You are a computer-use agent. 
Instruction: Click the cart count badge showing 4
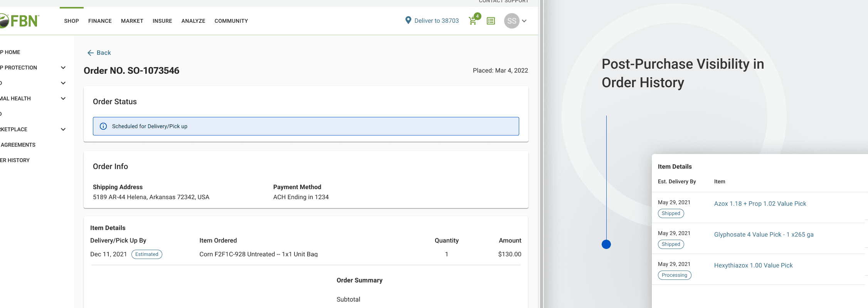(x=478, y=16)
